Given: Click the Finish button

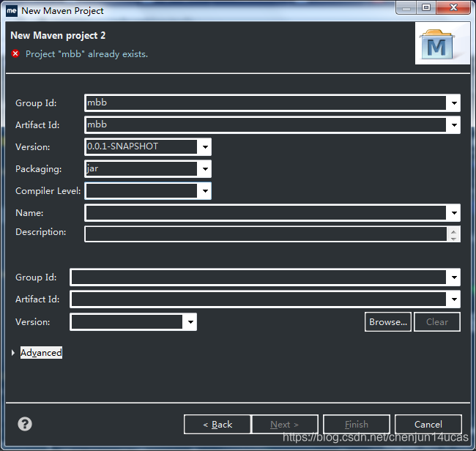Looking at the screenshot, I should click(357, 425).
